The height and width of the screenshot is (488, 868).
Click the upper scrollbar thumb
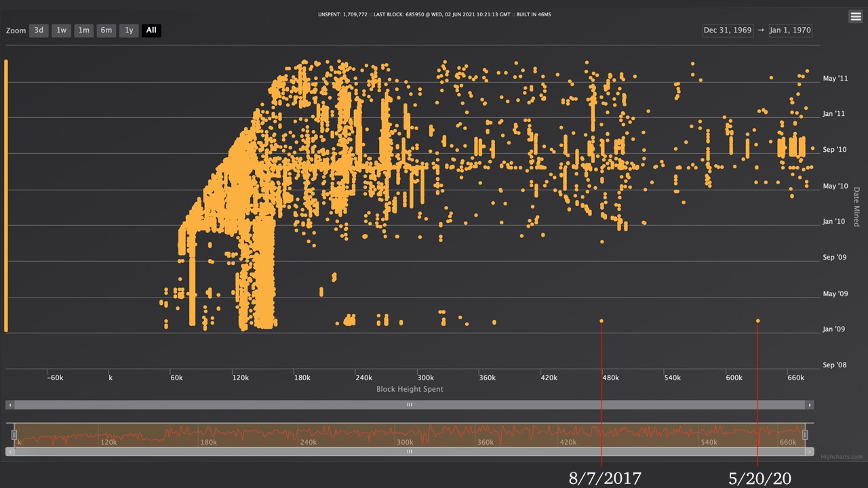coord(410,404)
